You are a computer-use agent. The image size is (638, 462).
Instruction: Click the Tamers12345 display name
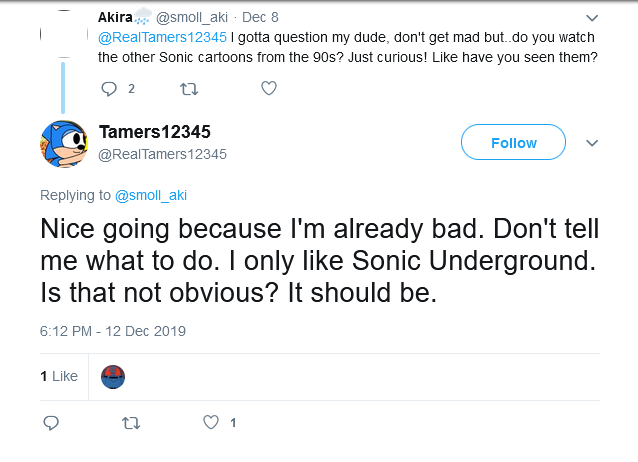[x=154, y=133]
